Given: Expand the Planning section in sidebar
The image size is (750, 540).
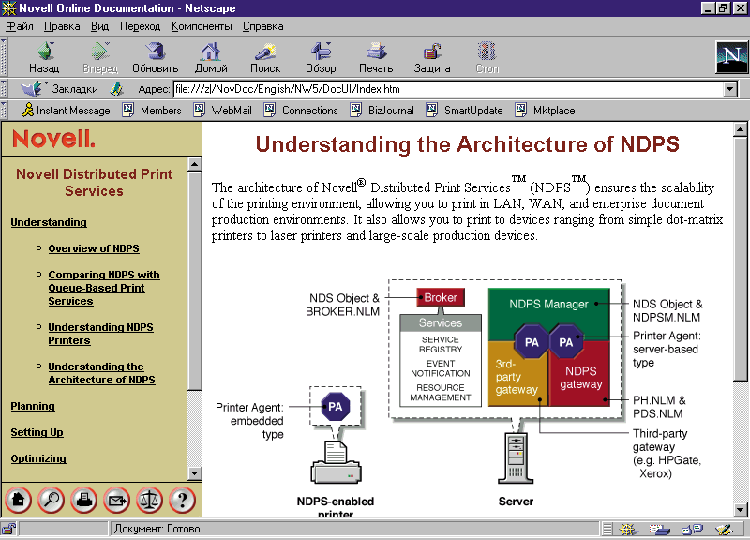Looking at the screenshot, I should (32, 407).
